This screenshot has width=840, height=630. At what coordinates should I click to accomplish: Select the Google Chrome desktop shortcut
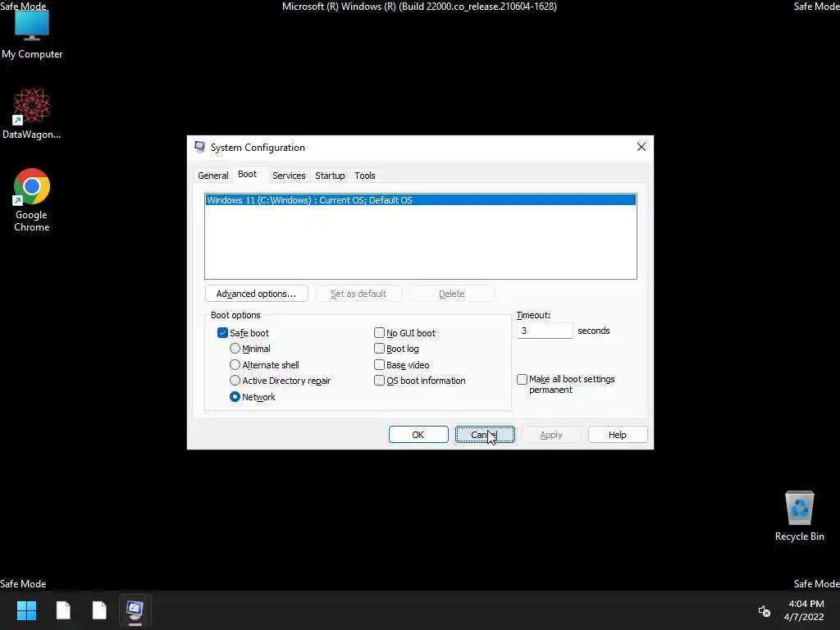pos(32,200)
